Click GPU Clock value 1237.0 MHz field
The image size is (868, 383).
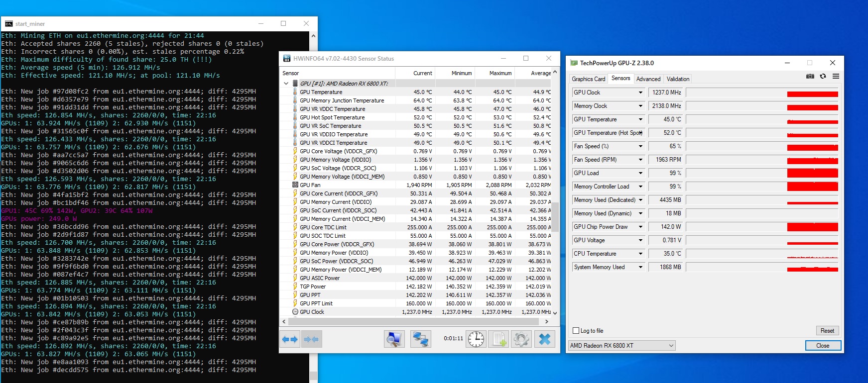tap(665, 93)
